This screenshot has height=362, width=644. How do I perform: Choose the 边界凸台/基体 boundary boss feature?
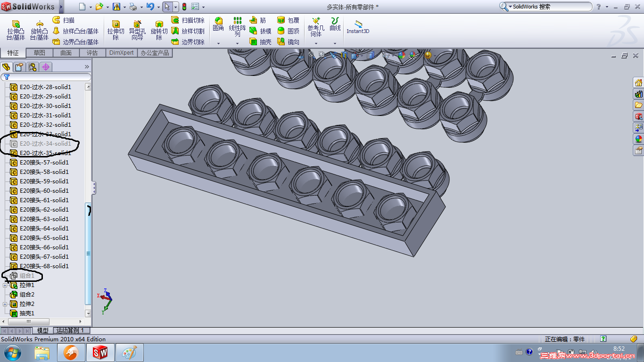point(75,42)
